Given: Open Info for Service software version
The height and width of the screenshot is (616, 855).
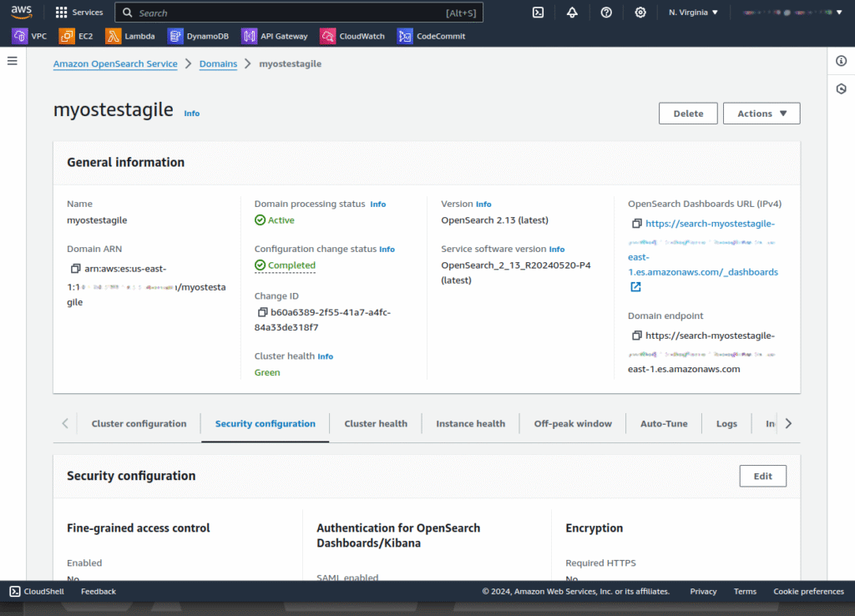Looking at the screenshot, I should pos(557,249).
